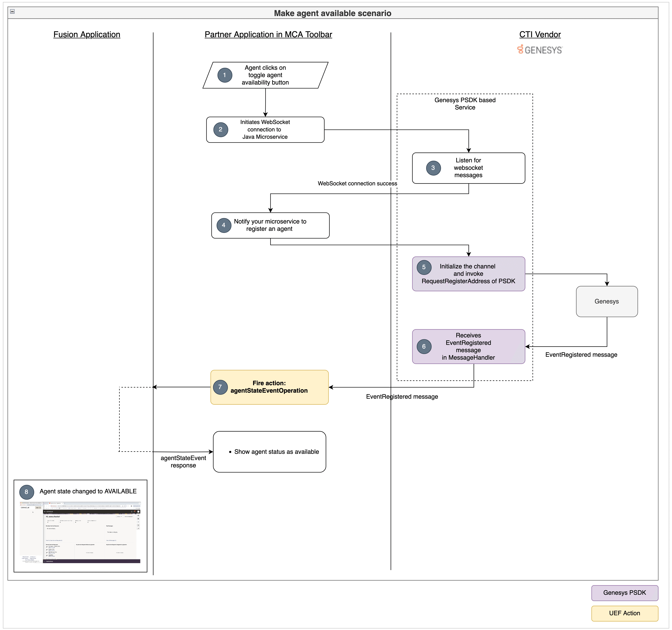Click the step 1 number badge
Image resolution: width=672 pixels, height=630 pixels.
(224, 75)
